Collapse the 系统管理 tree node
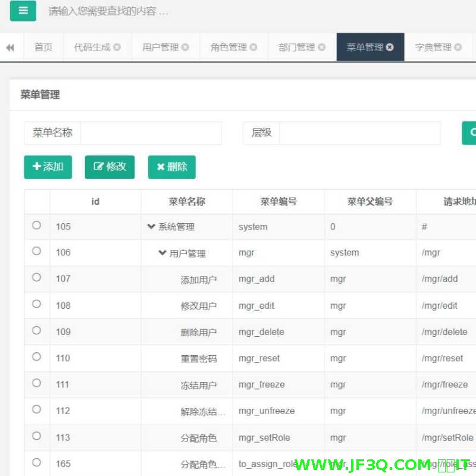 tap(151, 227)
